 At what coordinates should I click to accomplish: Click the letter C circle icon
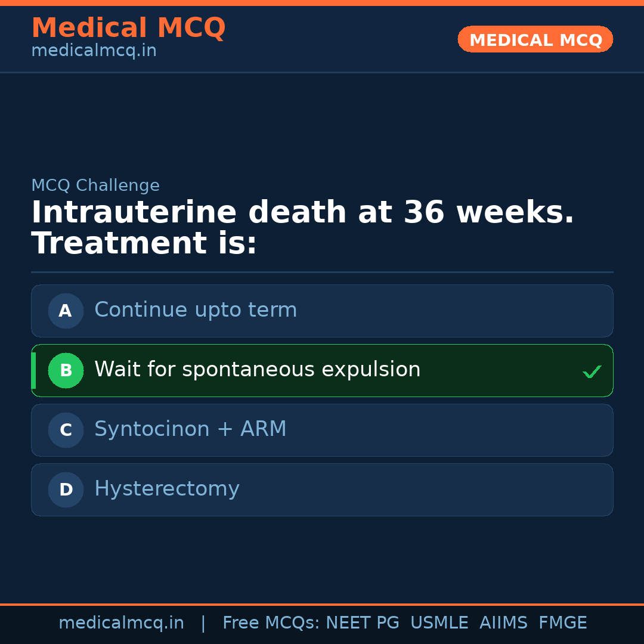point(66,430)
